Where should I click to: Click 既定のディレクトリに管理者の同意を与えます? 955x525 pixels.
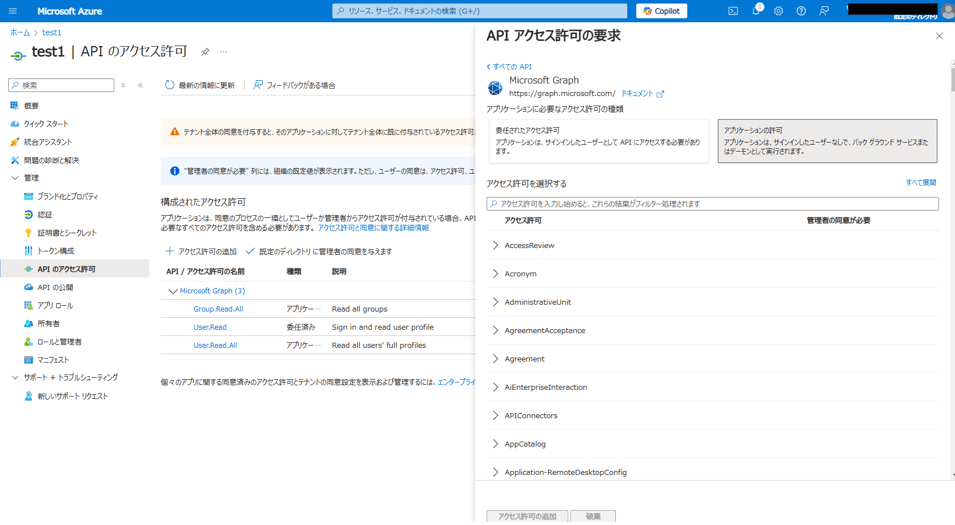click(319, 252)
